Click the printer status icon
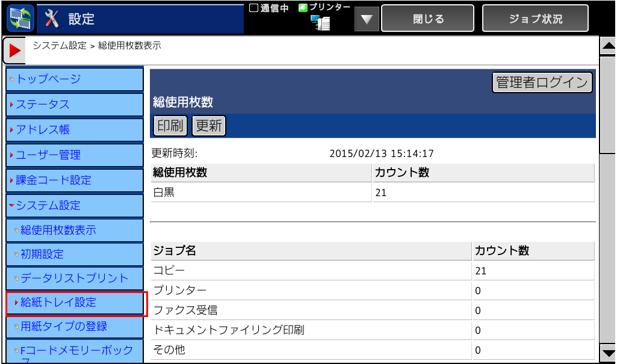 tap(320, 23)
